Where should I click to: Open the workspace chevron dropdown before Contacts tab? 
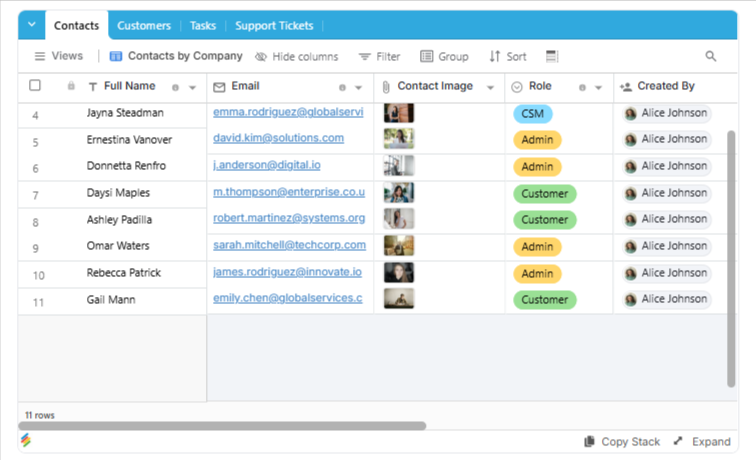pos(32,25)
